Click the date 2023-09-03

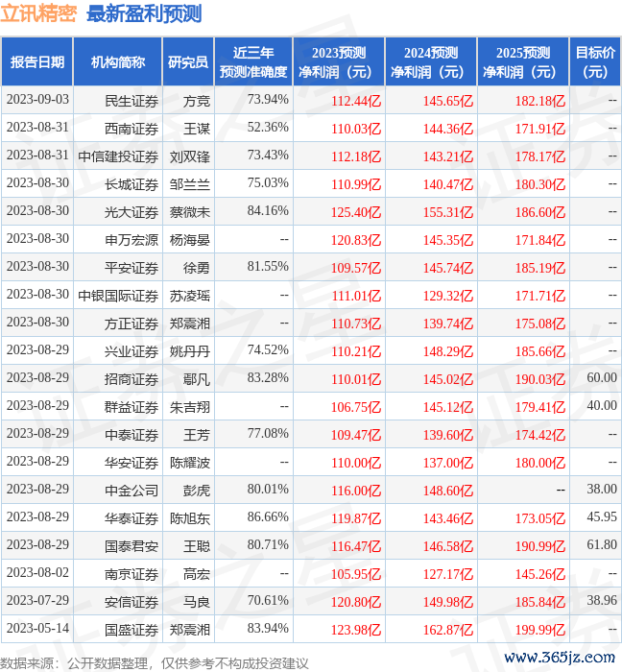(37, 100)
